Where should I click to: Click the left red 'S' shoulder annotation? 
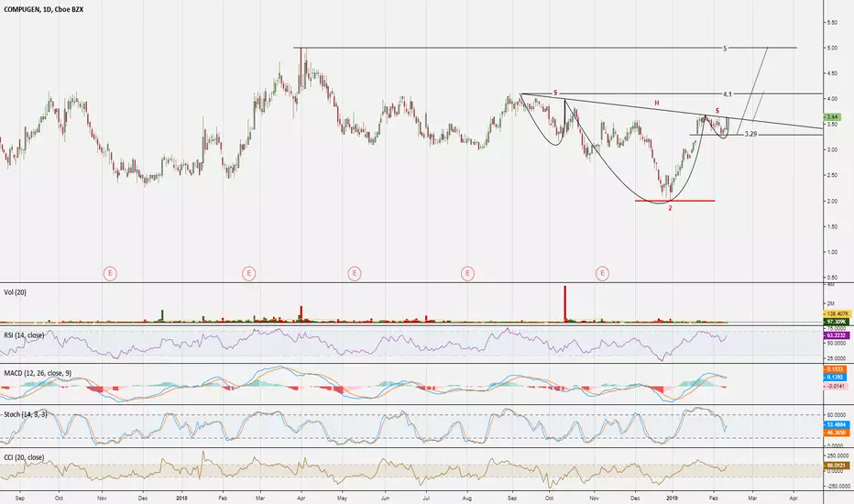(555, 93)
